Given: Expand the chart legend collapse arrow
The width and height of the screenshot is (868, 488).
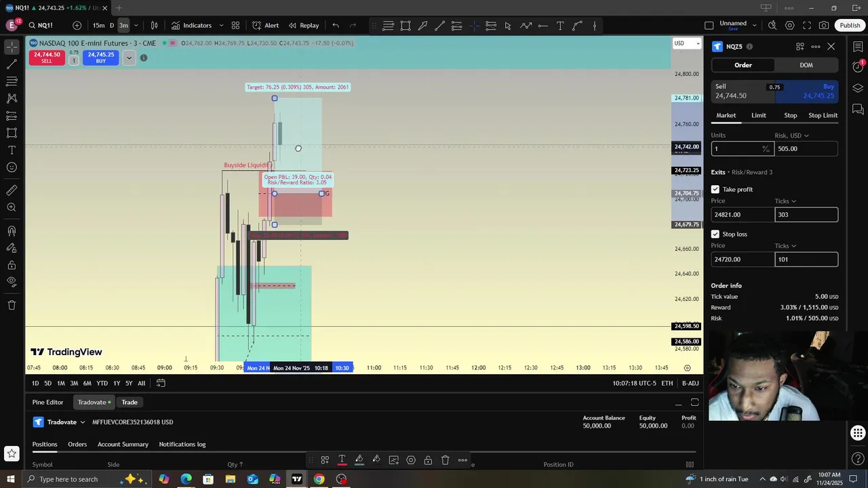Looking at the screenshot, I should point(129,58).
